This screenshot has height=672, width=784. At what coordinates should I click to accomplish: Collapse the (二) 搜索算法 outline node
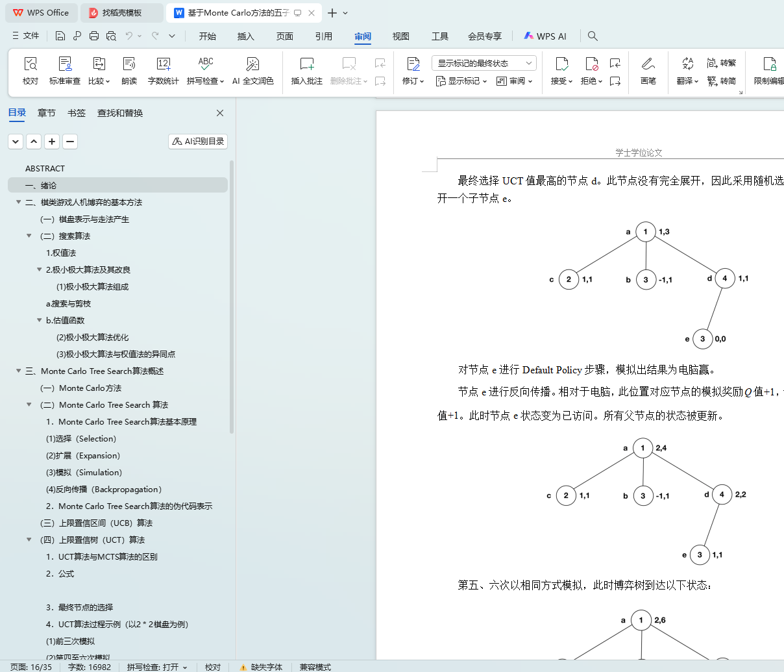coord(29,236)
